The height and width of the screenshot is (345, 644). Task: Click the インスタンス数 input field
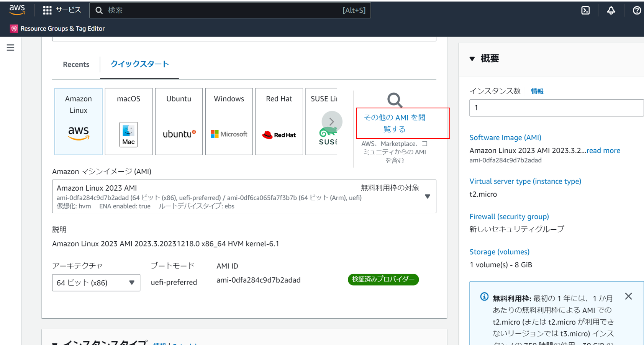[556, 108]
